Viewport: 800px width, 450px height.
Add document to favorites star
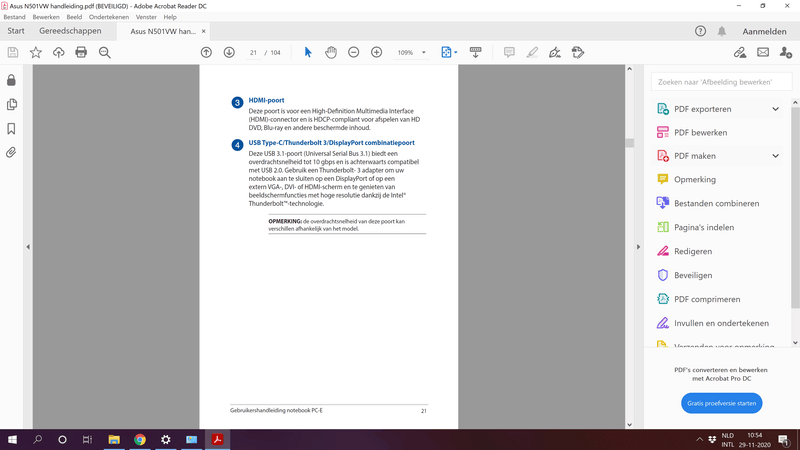[x=36, y=53]
